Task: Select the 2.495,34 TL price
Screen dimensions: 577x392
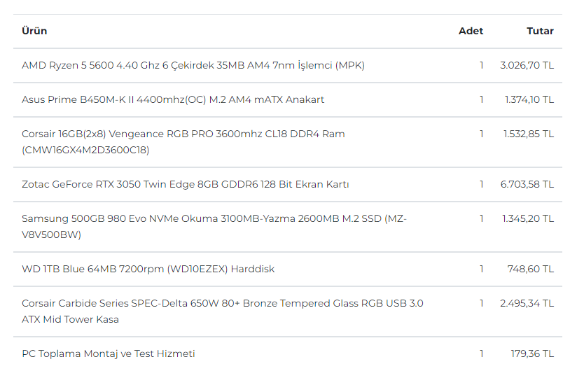Action: pyautogui.click(x=527, y=303)
